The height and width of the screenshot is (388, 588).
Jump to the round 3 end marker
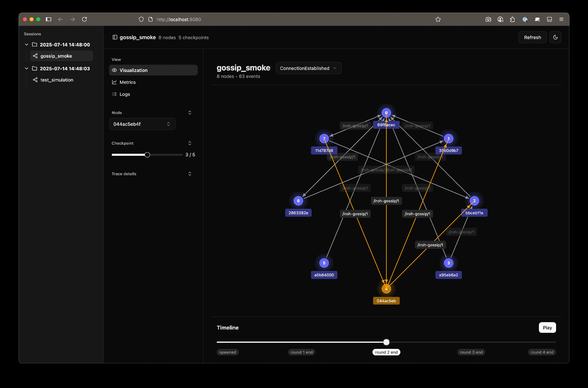click(471, 352)
